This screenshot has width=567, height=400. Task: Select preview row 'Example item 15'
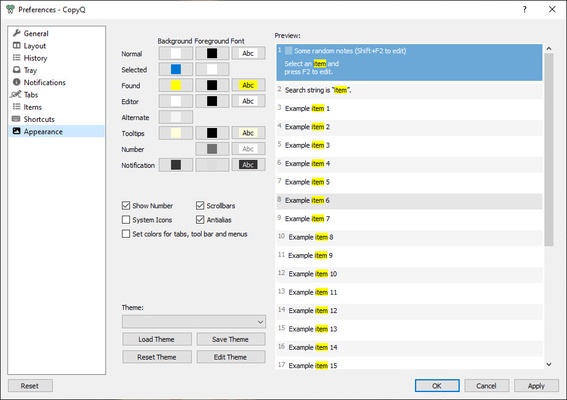pos(409,365)
